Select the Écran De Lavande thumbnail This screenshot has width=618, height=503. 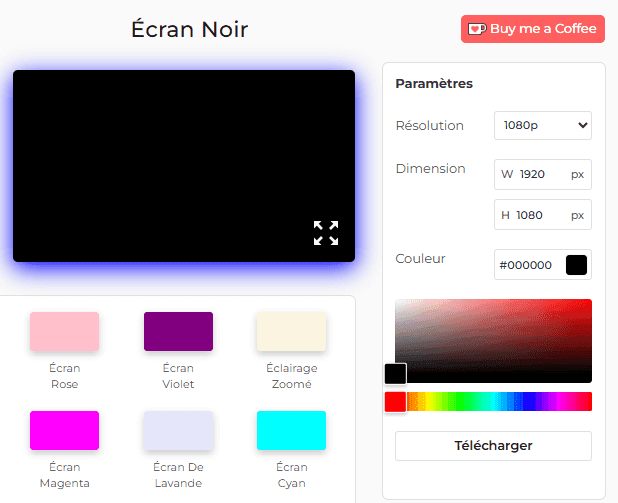pyautogui.click(x=178, y=430)
